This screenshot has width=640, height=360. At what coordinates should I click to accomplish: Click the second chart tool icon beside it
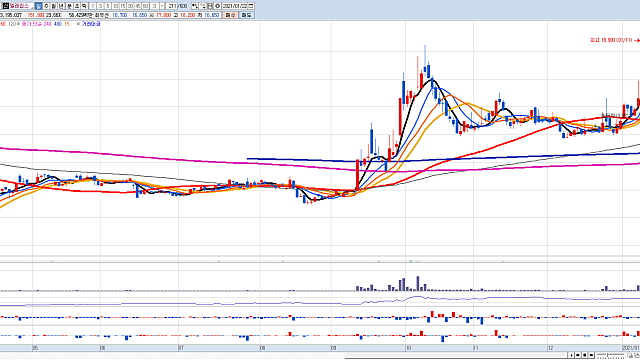point(202,6)
